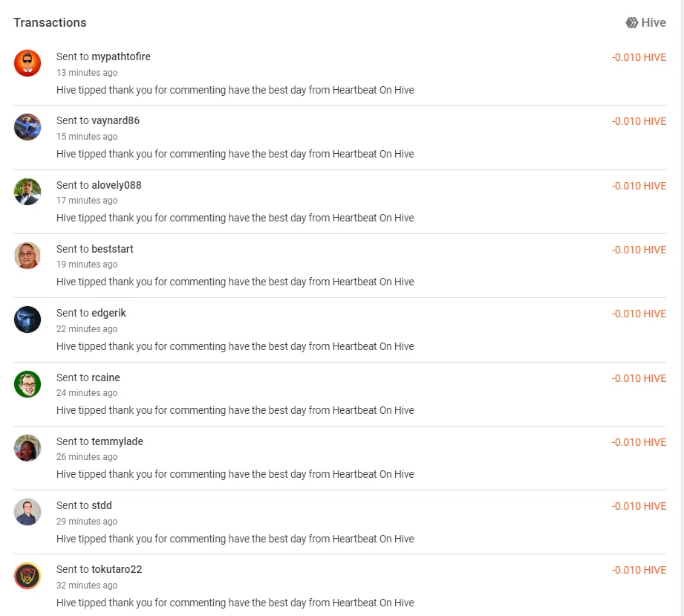684x616 pixels.
Task: Open the tokutaro22 username link
Action: click(x=117, y=569)
